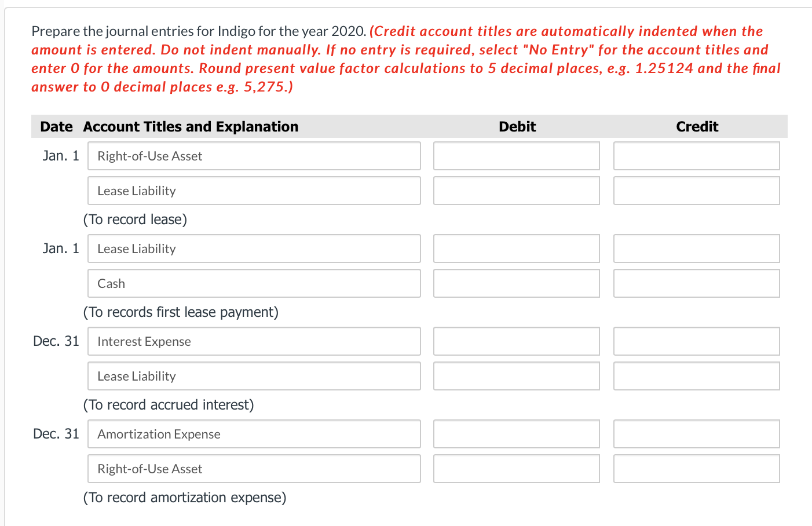Select Right-of-Use Asset account title, Jan. 1
The height and width of the screenshot is (526, 812).
(254, 156)
